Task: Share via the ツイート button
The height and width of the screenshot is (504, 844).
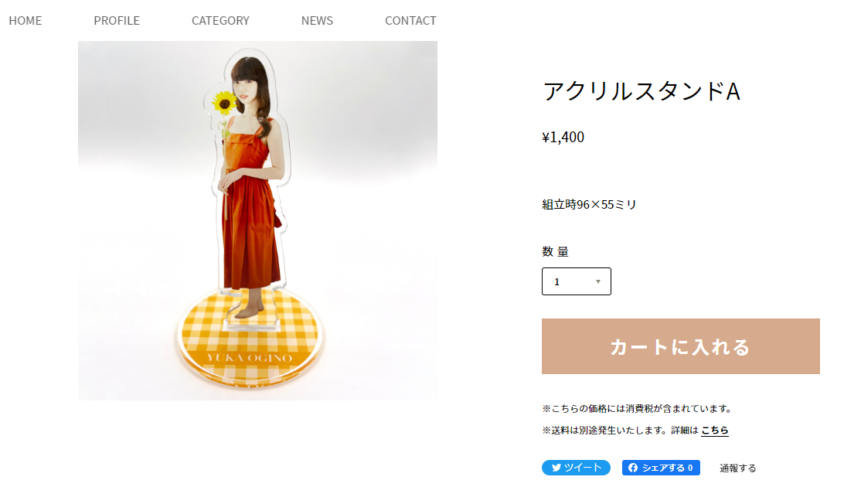Action: 576,468
